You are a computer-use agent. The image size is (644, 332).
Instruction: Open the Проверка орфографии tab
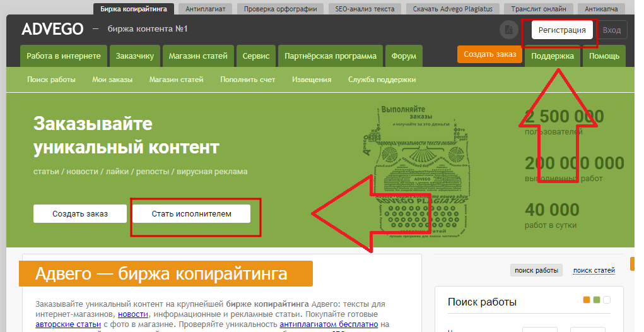pos(281,9)
